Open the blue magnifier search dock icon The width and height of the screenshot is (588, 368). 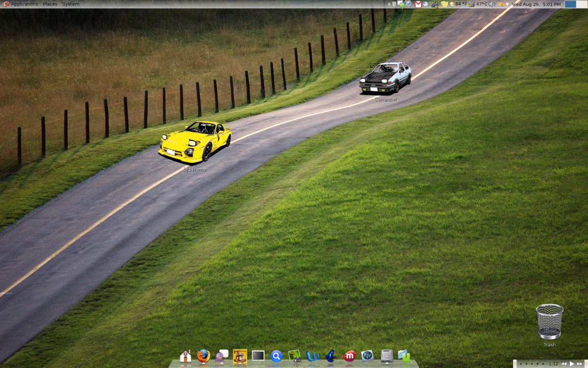pos(276,356)
